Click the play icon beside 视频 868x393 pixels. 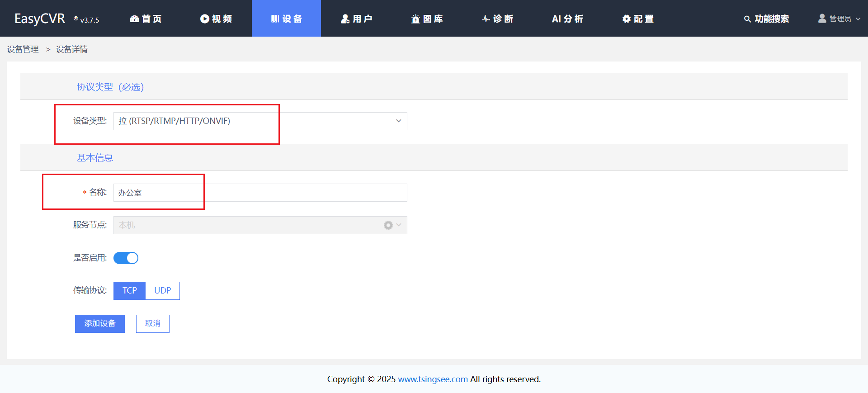205,19
